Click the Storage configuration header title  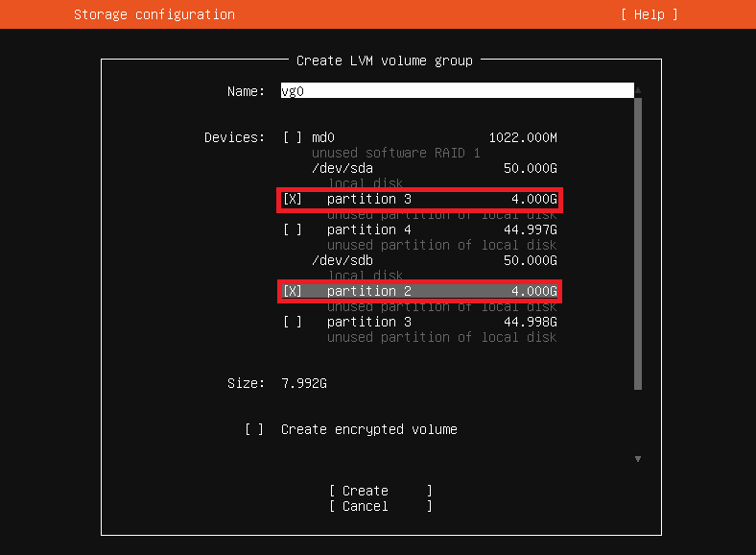click(154, 14)
